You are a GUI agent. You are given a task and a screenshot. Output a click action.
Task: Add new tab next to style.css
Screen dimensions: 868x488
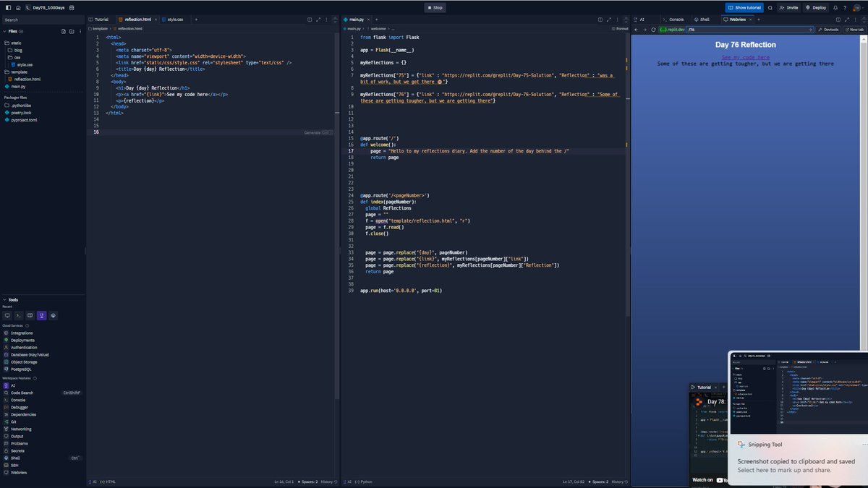(195, 20)
